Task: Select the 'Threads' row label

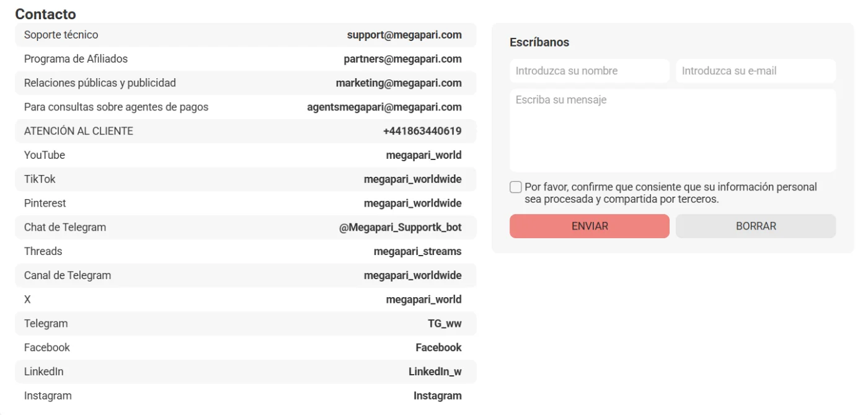Action: tap(43, 251)
